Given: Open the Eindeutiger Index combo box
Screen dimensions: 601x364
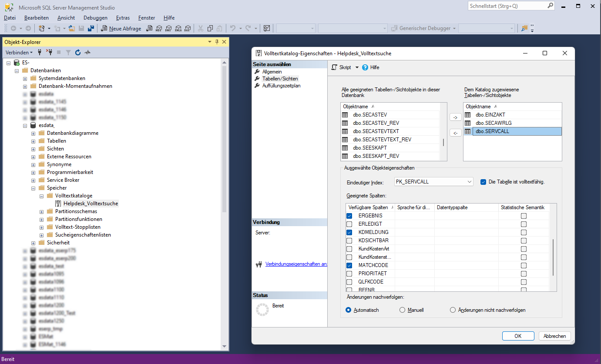Looking at the screenshot, I should pyautogui.click(x=434, y=182).
